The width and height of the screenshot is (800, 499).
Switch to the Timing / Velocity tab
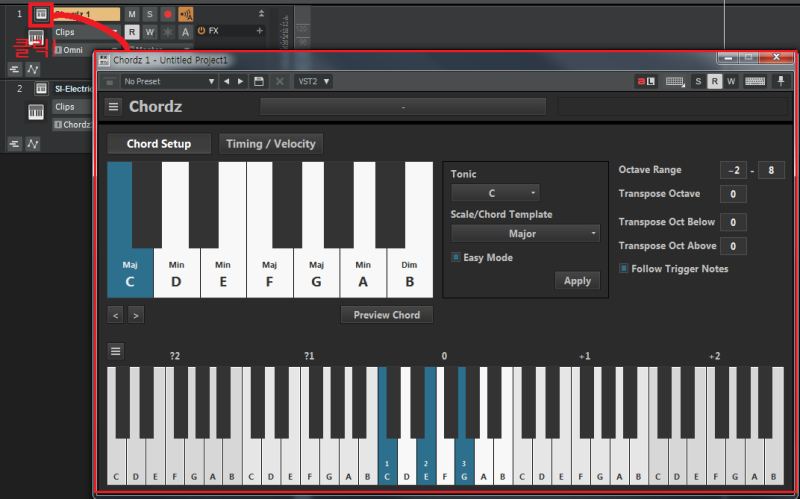click(271, 144)
